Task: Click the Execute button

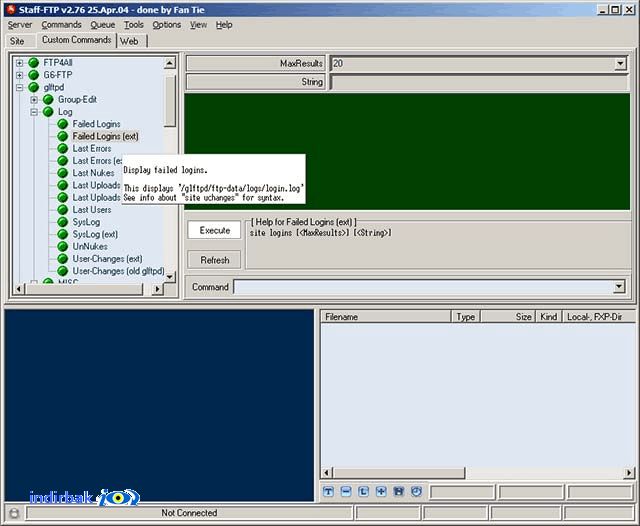Action: pyautogui.click(x=215, y=231)
